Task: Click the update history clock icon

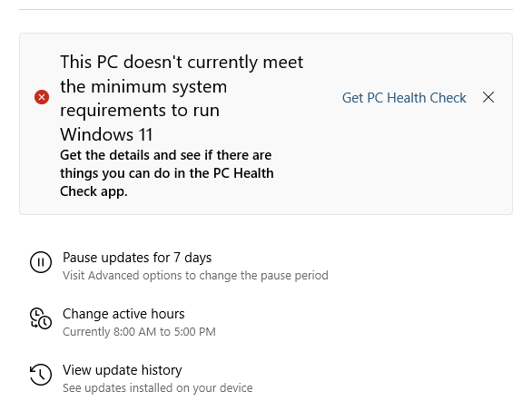Action: coord(41,375)
